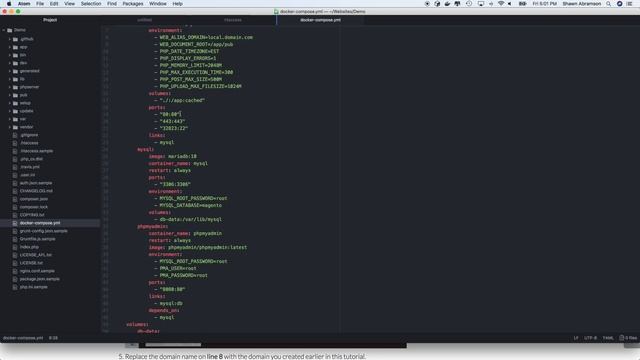640x360 pixels.
Task: Open the Edit menu
Action: click(54, 4)
